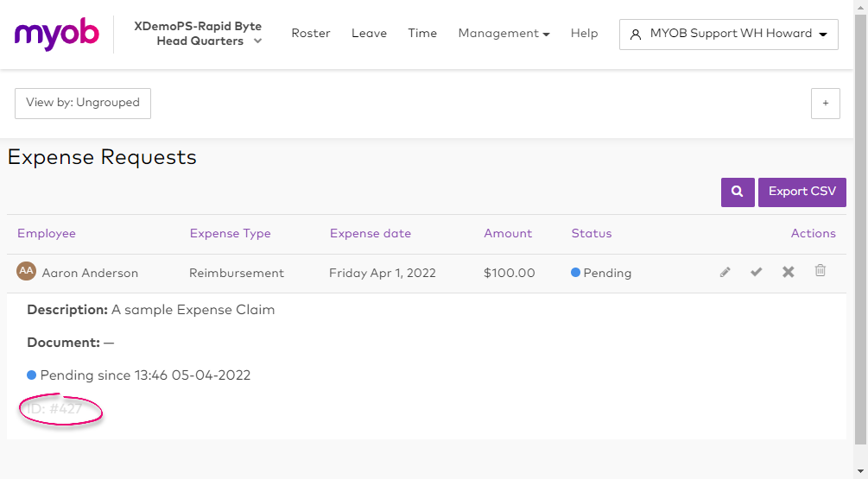This screenshot has height=479, width=868.
Task: Approve expense with the checkmark icon
Action: (x=757, y=272)
